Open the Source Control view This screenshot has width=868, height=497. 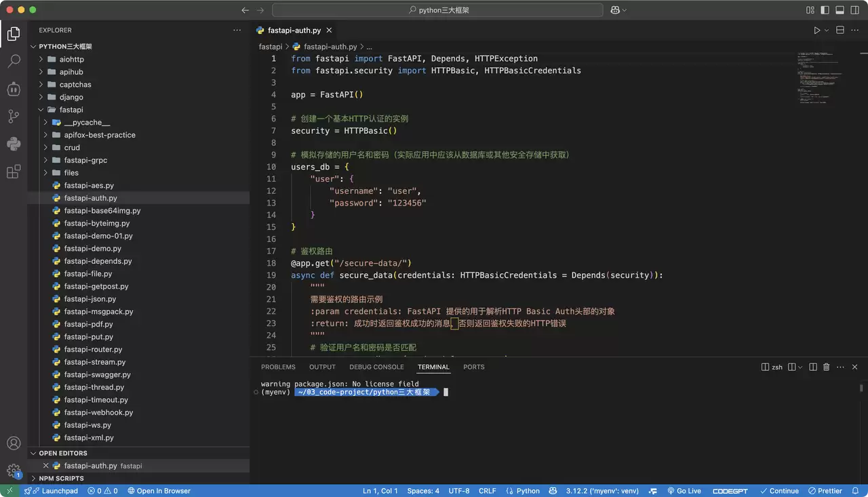tap(14, 117)
